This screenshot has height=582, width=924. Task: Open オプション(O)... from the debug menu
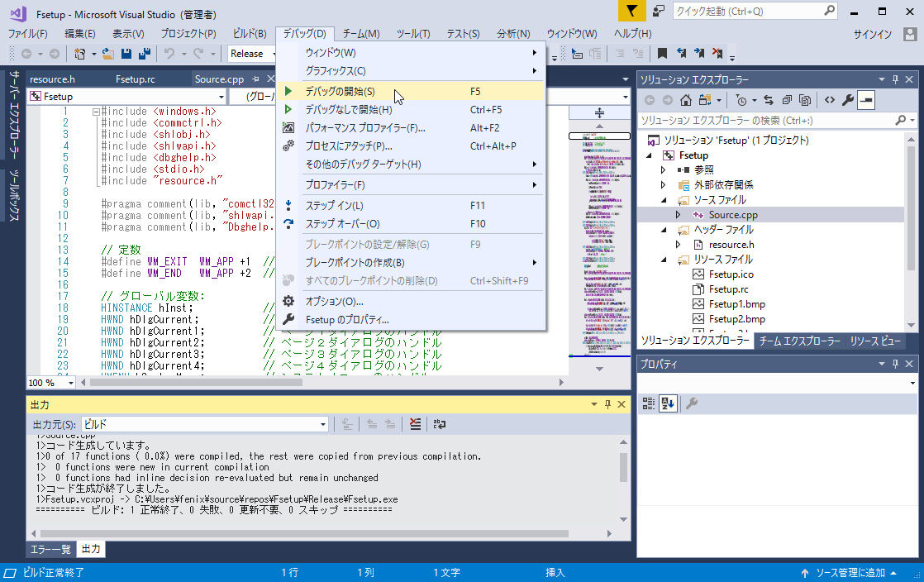411,301
